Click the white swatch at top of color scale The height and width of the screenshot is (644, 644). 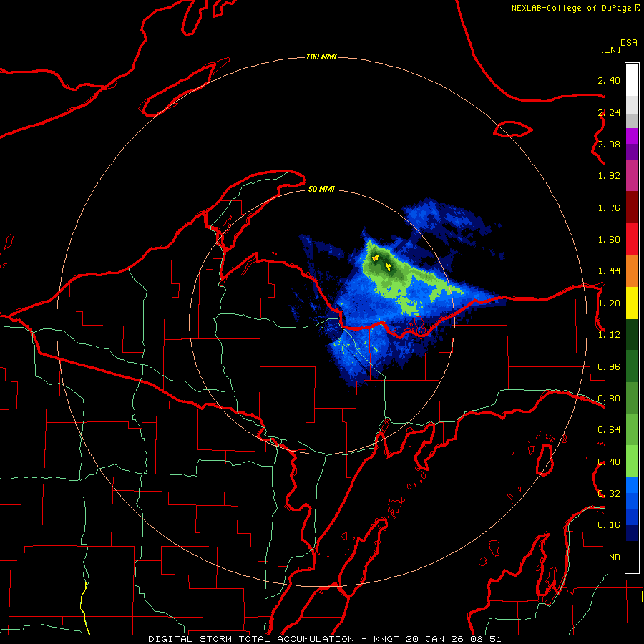632,80
